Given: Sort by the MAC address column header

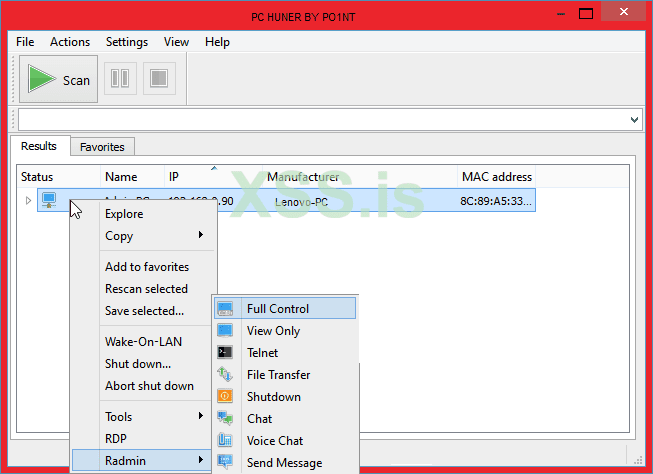Looking at the screenshot, I should (x=496, y=177).
